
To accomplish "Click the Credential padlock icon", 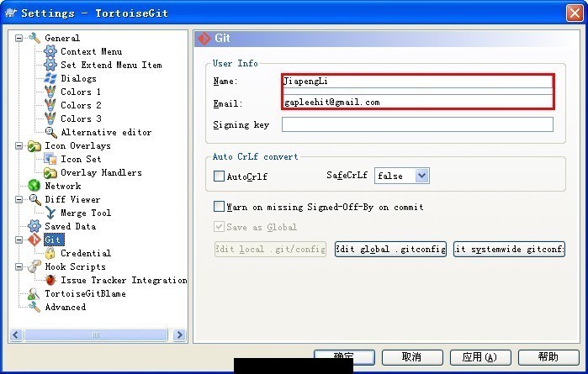I will (50, 253).
